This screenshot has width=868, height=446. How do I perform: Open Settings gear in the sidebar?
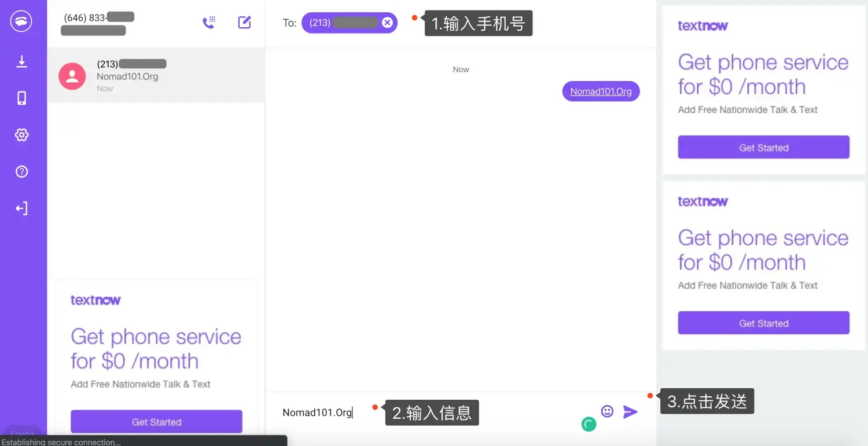(x=22, y=135)
